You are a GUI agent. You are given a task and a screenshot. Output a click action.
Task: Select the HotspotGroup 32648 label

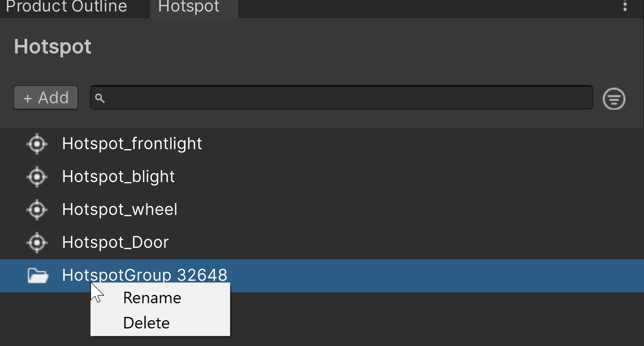coord(145,275)
